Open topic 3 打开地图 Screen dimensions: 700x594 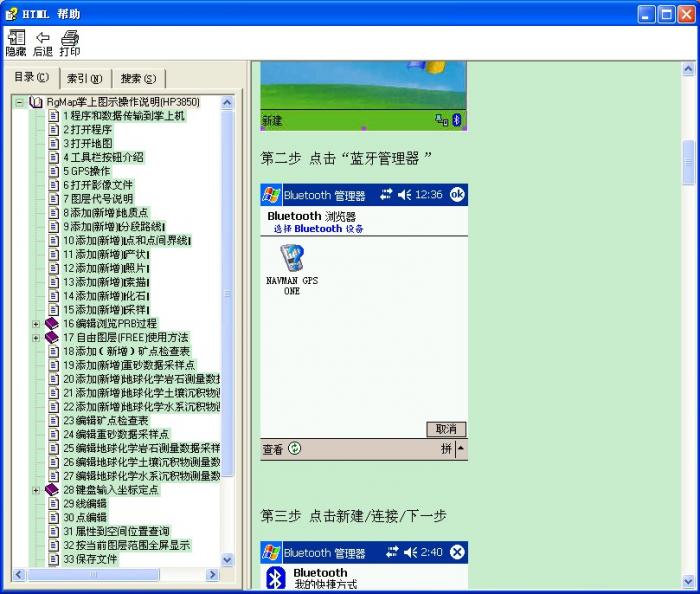(88, 143)
